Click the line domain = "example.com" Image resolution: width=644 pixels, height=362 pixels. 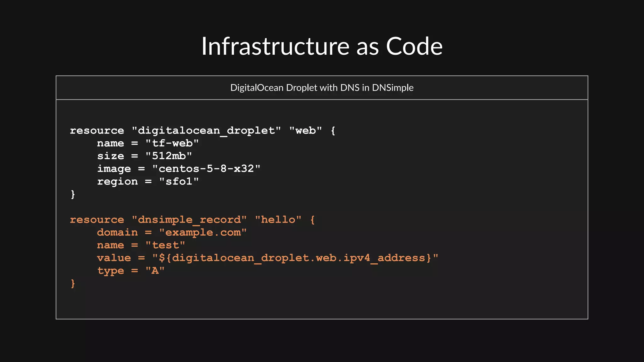[172, 233]
